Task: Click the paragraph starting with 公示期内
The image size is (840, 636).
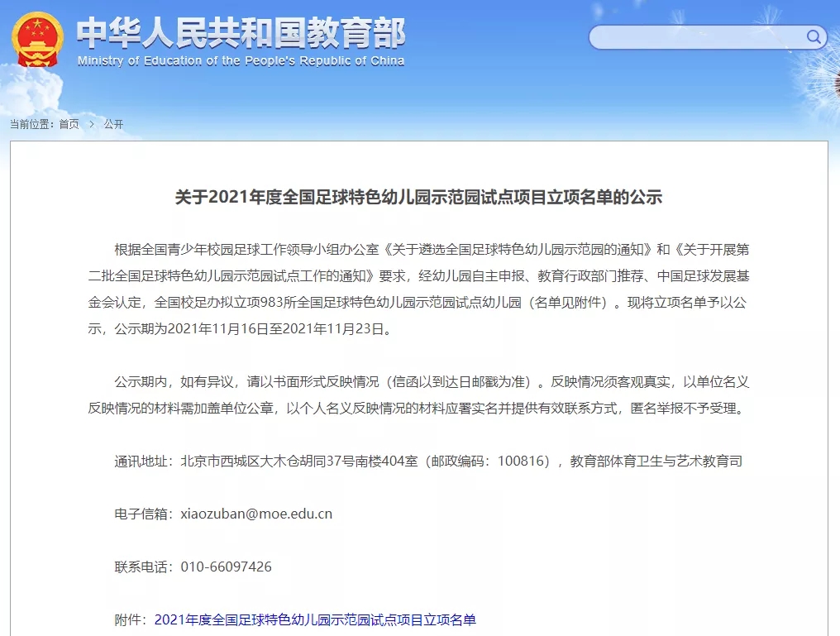Action: (418, 395)
